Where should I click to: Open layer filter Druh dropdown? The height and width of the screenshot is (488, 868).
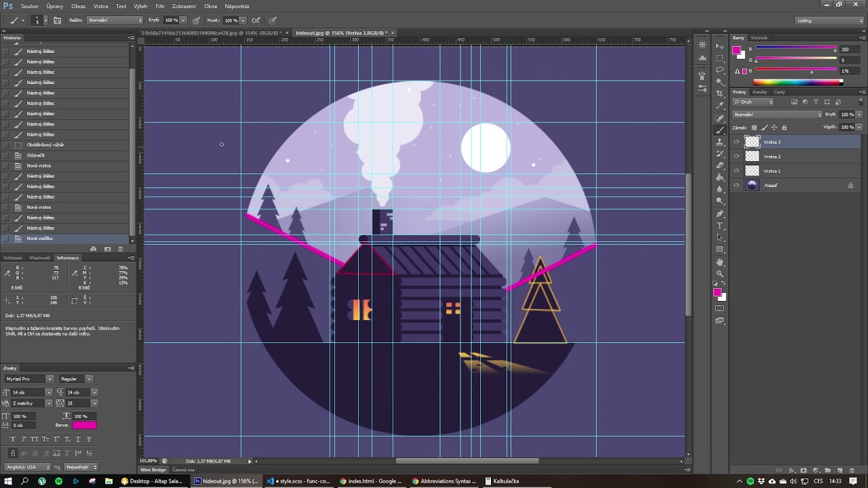pos(753,102)
